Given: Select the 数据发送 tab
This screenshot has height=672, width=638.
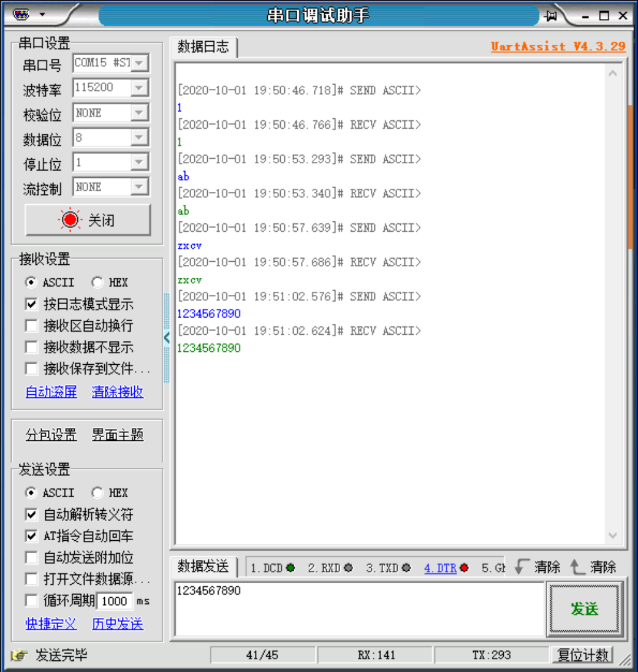Looking at the screenshot, I should click(202, 568).
